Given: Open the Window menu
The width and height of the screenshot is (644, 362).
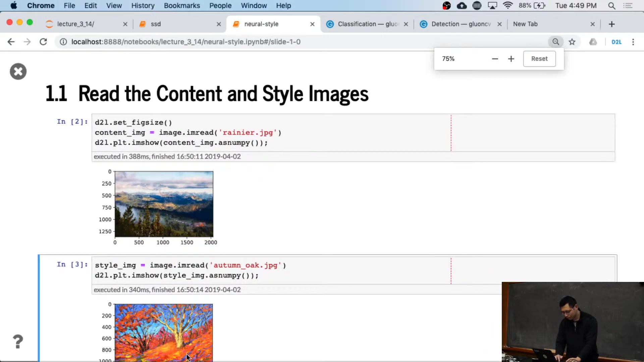Looking at the screenshot, I should (x=254, y=5).
